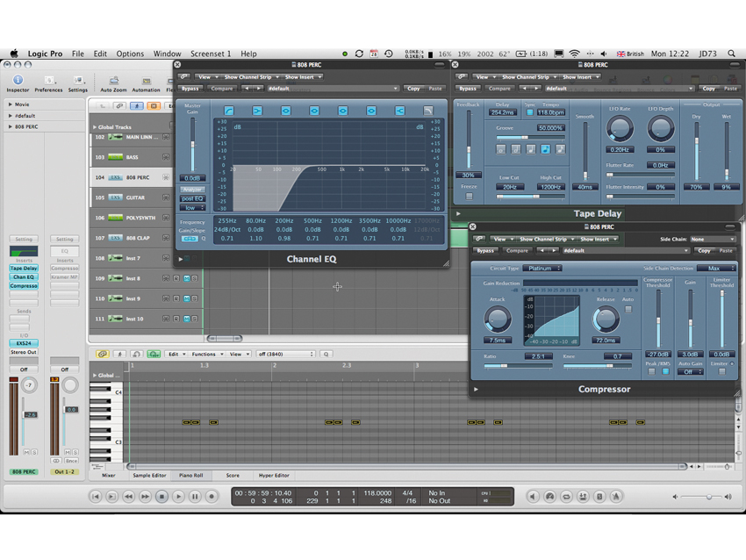Select the sixteenth-note value in Tape Delay
The height and width of the screenshot is (560, 746).
(561, 149)
